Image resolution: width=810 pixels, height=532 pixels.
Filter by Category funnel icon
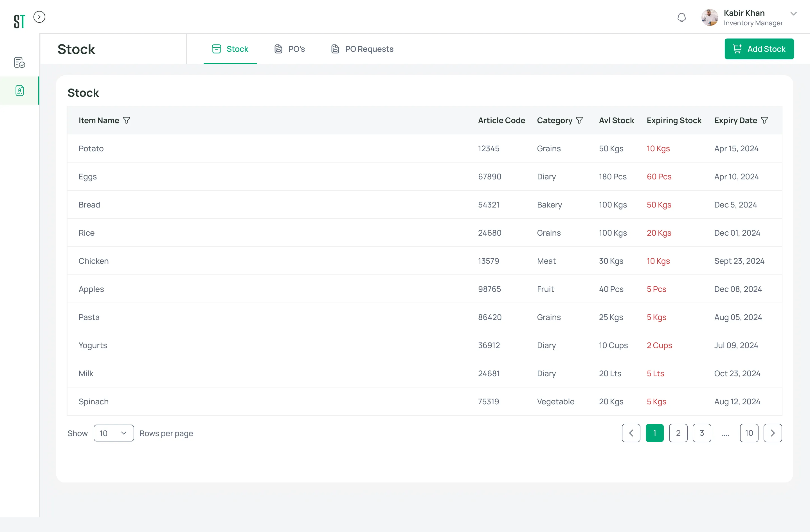point(579,120)
